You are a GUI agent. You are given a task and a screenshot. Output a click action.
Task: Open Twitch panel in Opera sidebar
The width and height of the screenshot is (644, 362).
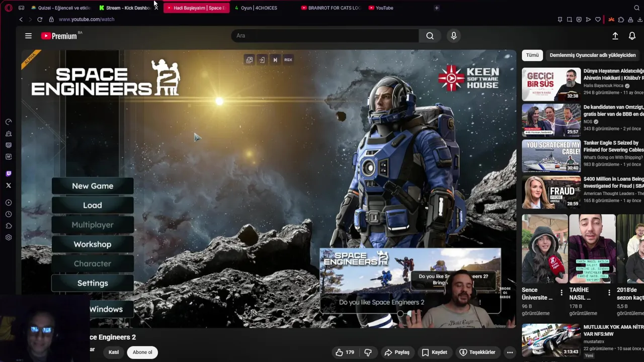click(x=9, y=174)
